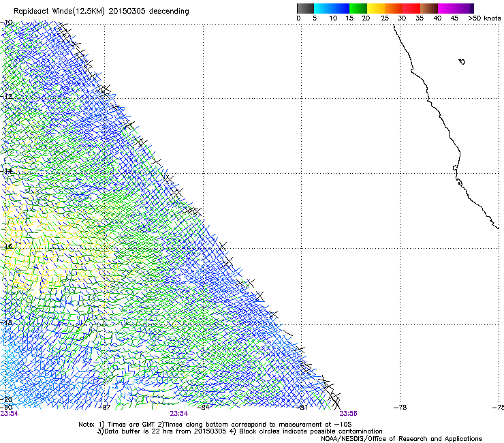Click the '-20' latitude axis label
This screenshot has height=443, width=504.
(6, 399)
